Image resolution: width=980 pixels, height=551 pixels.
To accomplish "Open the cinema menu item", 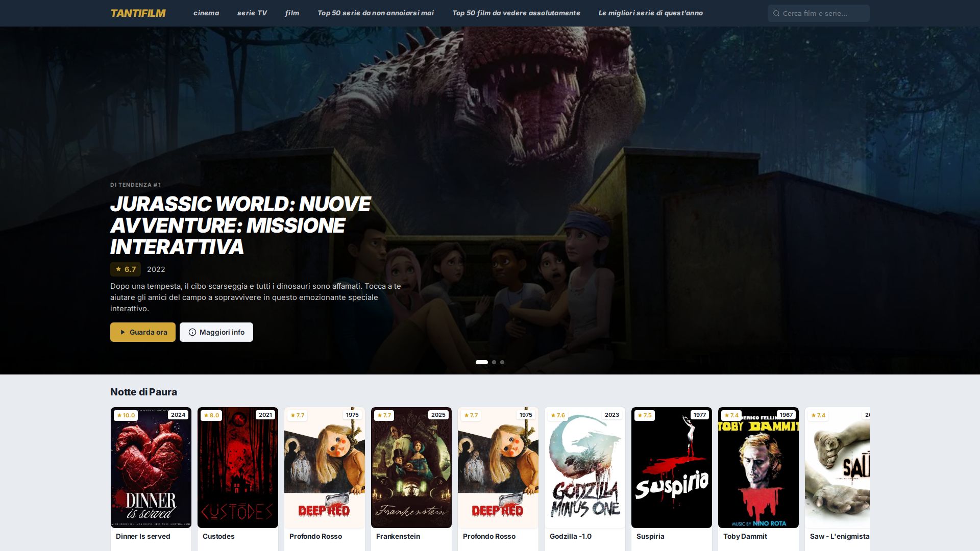I will (x=206, y=13).
